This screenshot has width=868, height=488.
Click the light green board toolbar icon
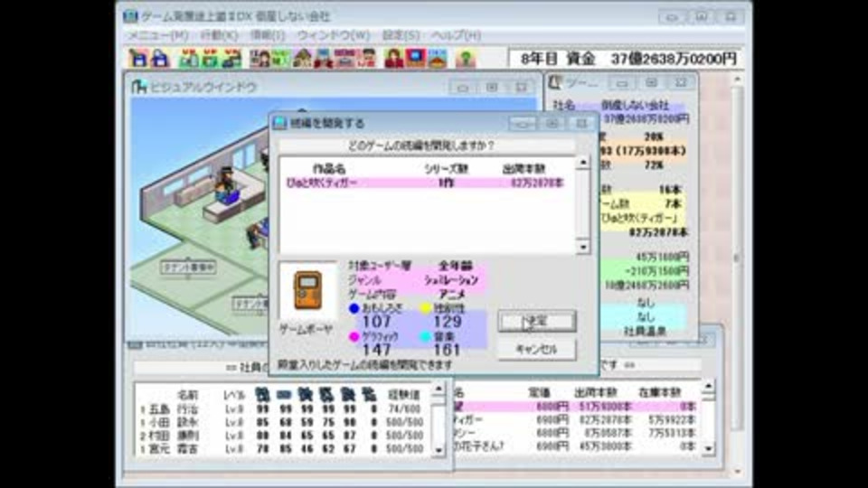[x=280, y=58]
